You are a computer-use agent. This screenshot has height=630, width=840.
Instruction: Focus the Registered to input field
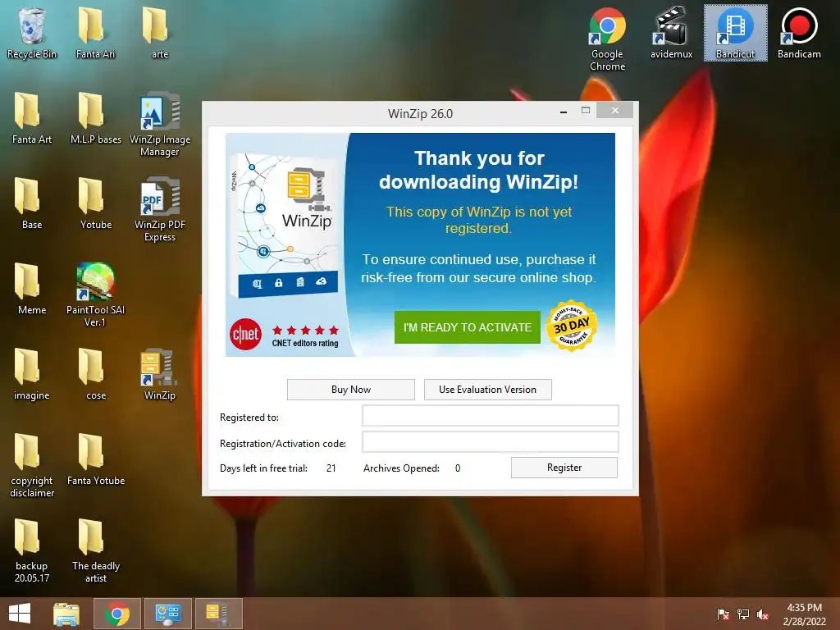(491, 416)
